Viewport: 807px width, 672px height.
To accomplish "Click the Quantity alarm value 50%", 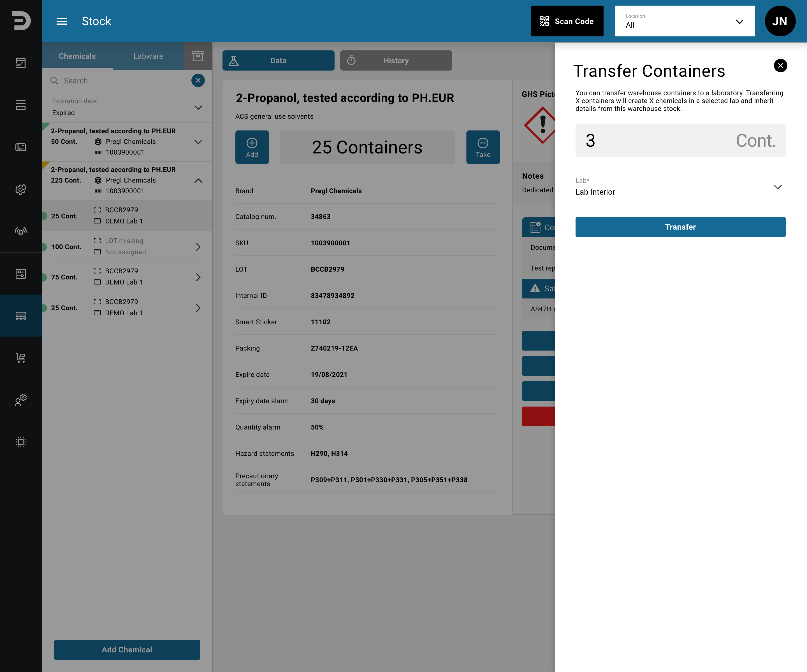I will pyautogui.click(x=317, y=427).
